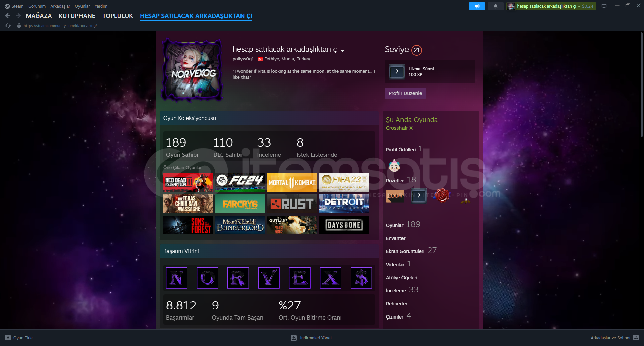
Task: Click the achievement letter N icon
Action: (x=177, y=278)
